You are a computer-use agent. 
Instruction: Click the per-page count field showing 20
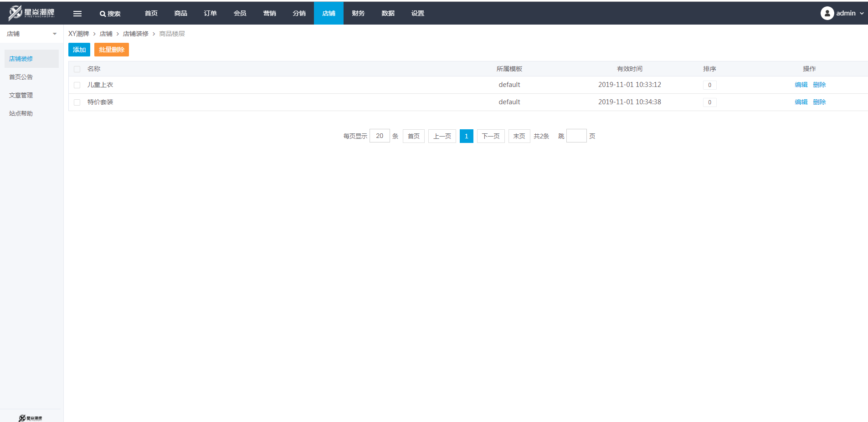coord(380,136)
